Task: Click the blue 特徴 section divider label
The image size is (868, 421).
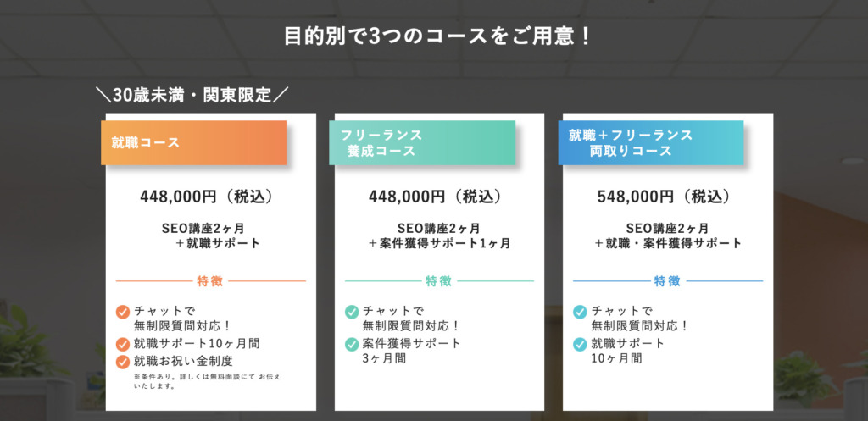Action: pyautogui.click(x=668, y=281)
